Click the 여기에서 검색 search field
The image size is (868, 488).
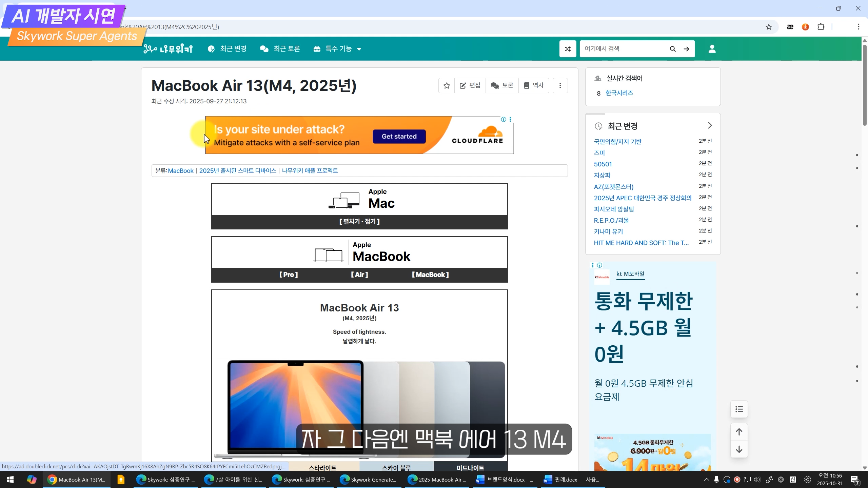click(x=623, y=49)
